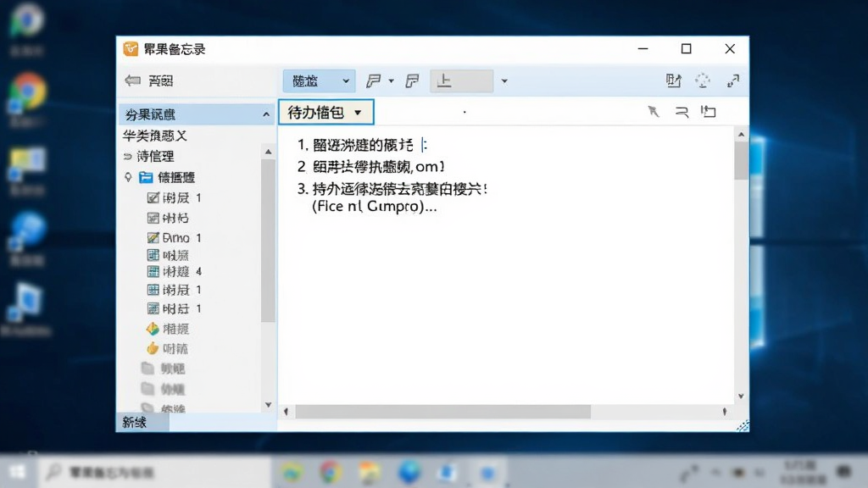Open the blue document shortcut on the desktop
The image size is (868, 488).
coord(26,302)
